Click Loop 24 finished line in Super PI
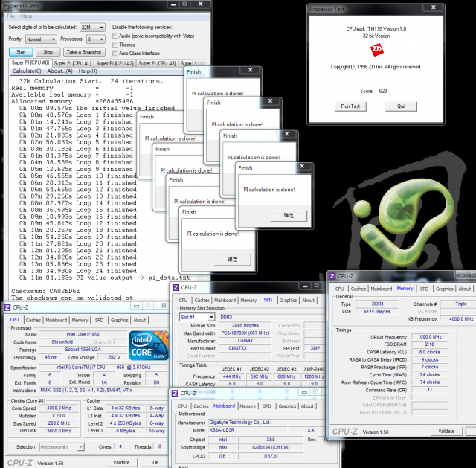The image size is (476, 468). tap(77, 271)
